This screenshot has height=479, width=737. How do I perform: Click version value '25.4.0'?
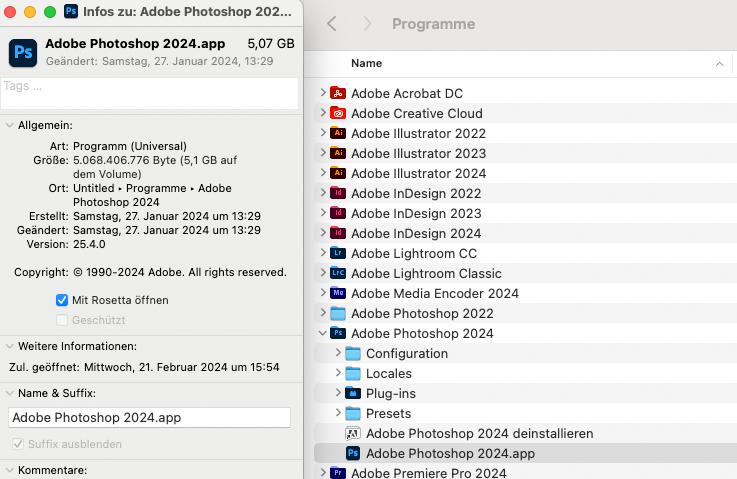point(89,244)
